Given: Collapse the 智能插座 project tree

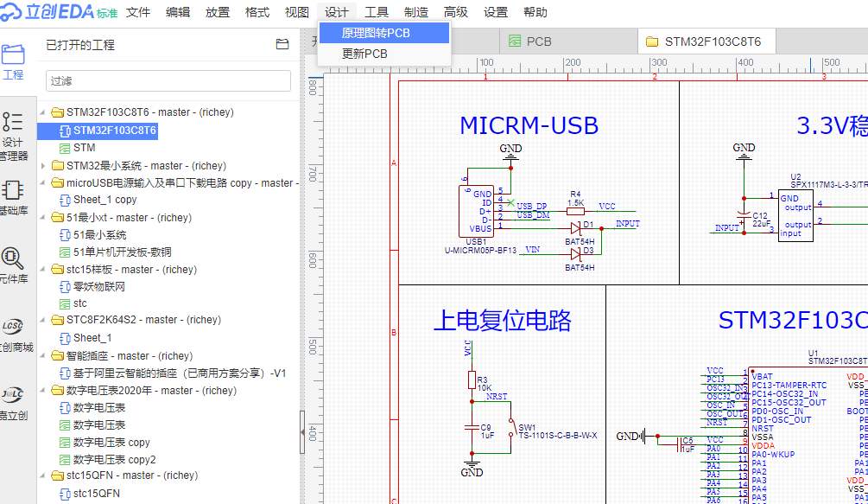Looking at the screenshot, I should pyautogui.click(x=43, y=355).
